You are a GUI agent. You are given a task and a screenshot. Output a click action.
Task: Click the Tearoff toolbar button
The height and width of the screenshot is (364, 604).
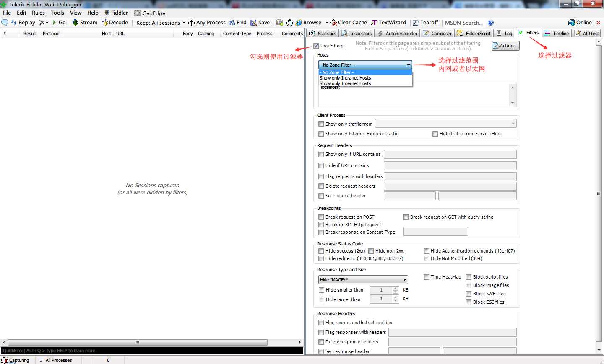pyautogui.click(x=425, y=22)
